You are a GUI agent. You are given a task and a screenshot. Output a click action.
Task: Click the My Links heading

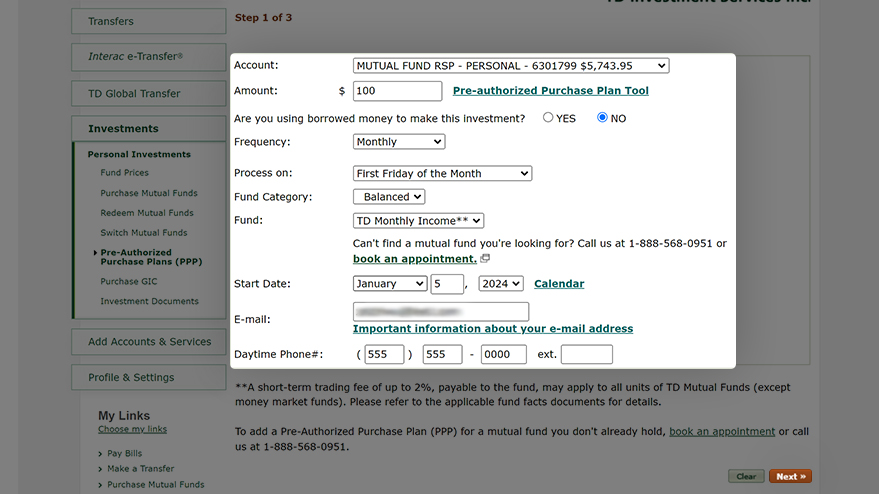pos(124,415)
